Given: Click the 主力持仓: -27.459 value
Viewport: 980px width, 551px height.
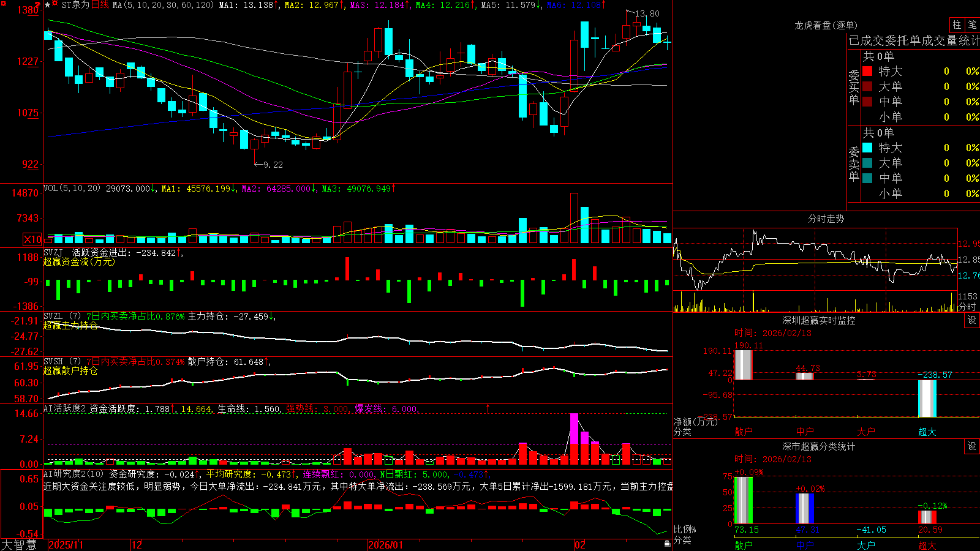Looking at the screenshot, I should [228, 317].
